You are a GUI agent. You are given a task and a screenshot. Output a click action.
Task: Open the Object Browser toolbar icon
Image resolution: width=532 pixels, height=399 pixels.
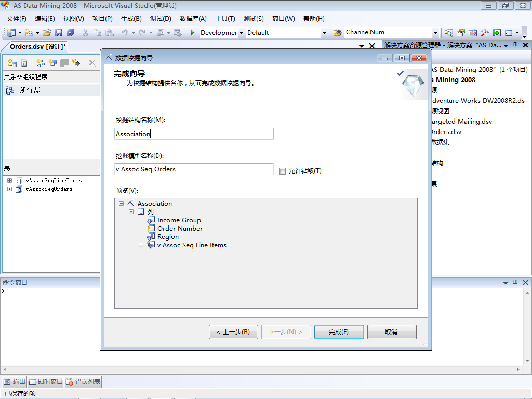(472, 33)
